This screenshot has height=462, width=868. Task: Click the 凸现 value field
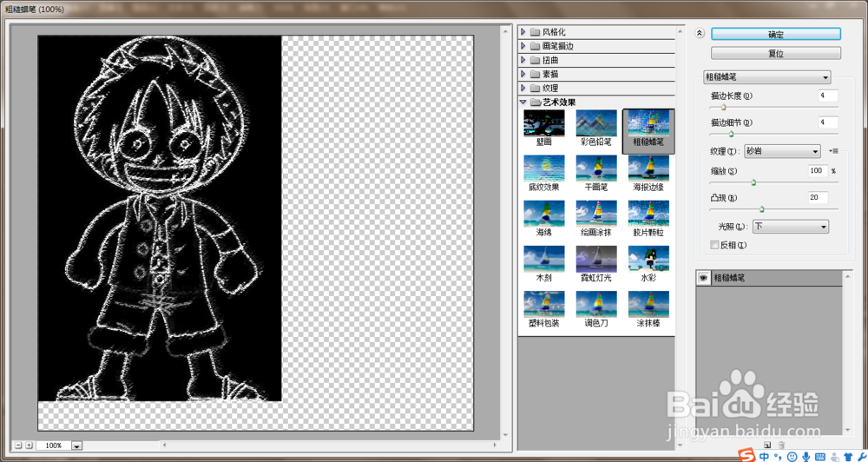[818, 198]
